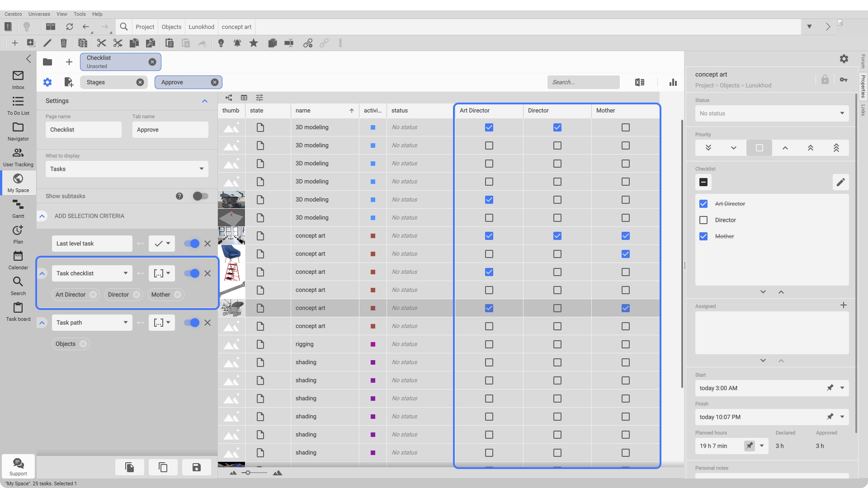Toggle the Task checklist criterion switch
This screenshot has height=488, width=868.
pyautogui.click(x=192, y=273)
